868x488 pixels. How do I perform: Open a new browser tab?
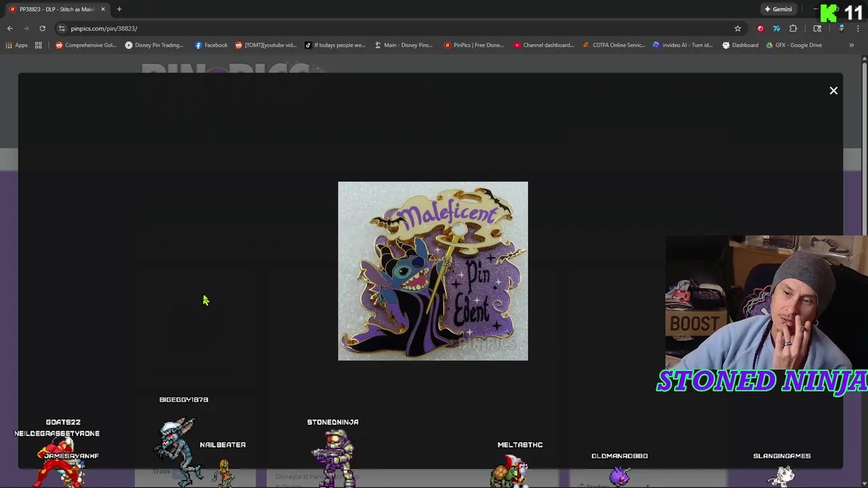pyautogui.click(x=119, y=9)
